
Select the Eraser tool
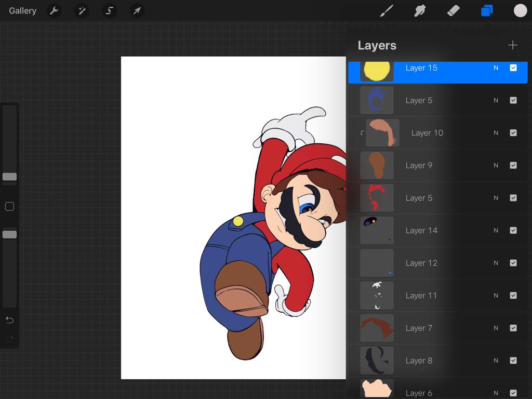tap(453, 11)
